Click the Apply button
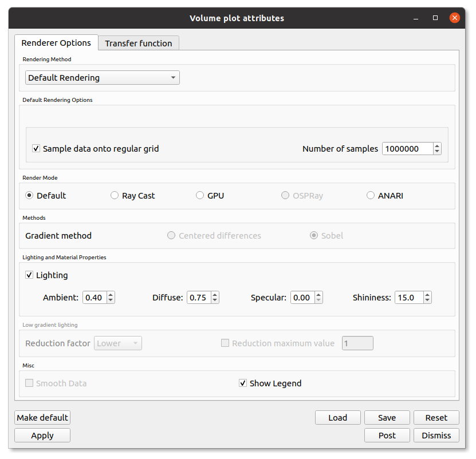The image size is (476, 459). pyautogui.click(x=42, y=435)
